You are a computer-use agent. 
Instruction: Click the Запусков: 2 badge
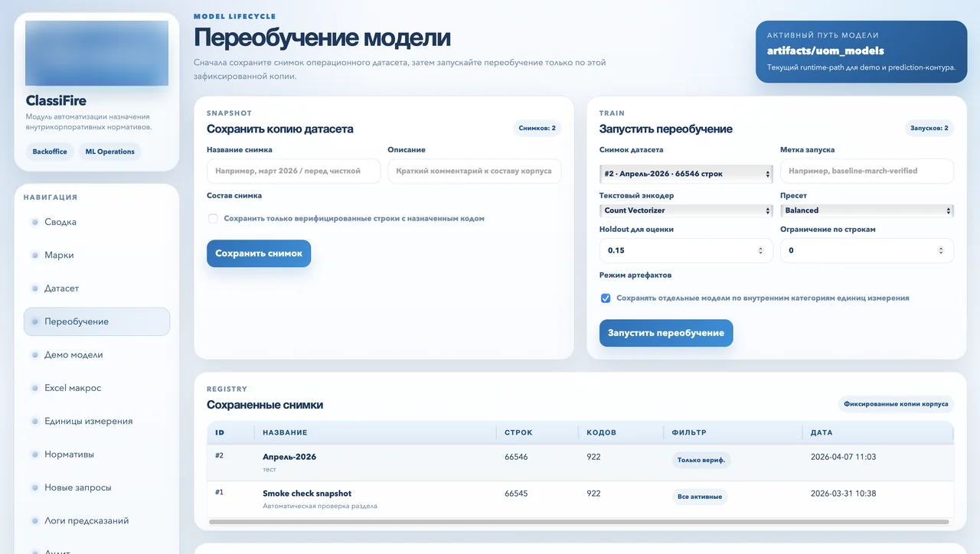point(929,129)
